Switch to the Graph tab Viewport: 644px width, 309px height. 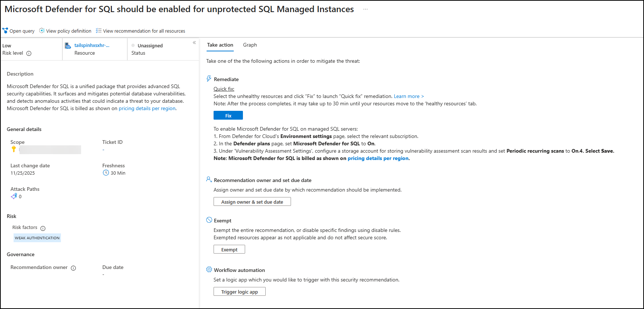pyautogui.click(x=250, y=45)
